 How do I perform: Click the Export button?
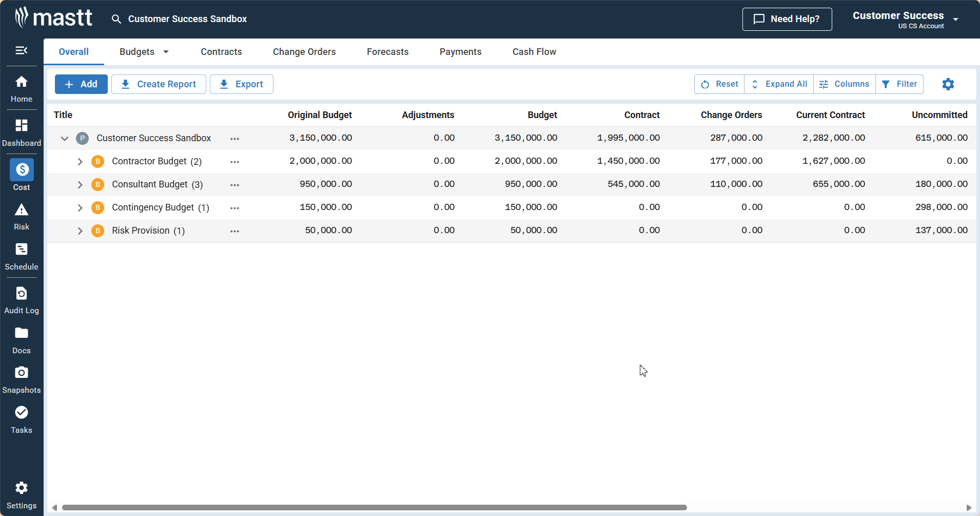242,84
